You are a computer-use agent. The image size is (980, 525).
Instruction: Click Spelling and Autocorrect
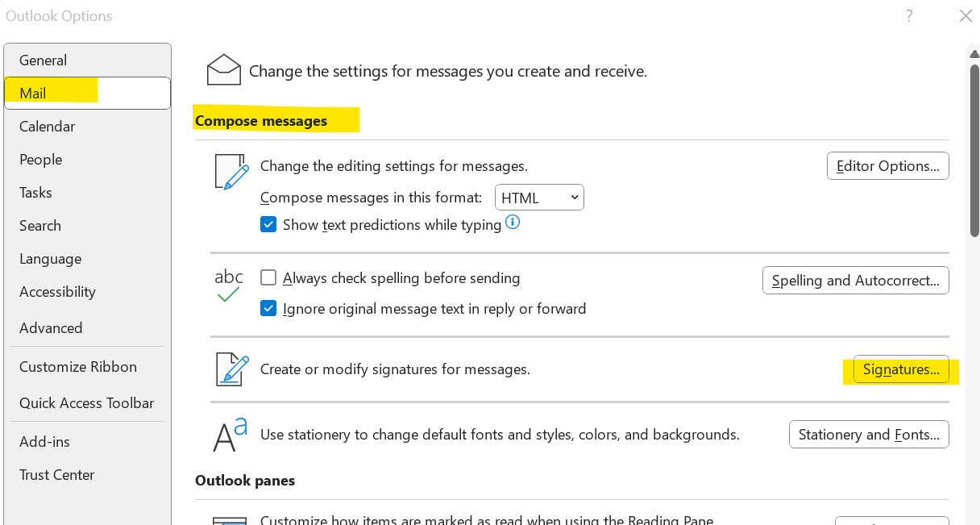pyautogui.click(x=855, y=280)
